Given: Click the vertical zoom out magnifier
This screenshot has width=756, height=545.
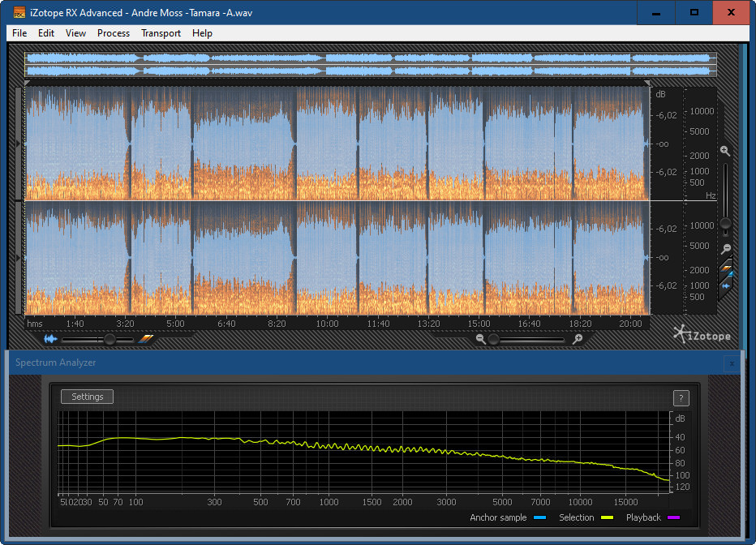Looking at the screenshot, I should (726, 249).
